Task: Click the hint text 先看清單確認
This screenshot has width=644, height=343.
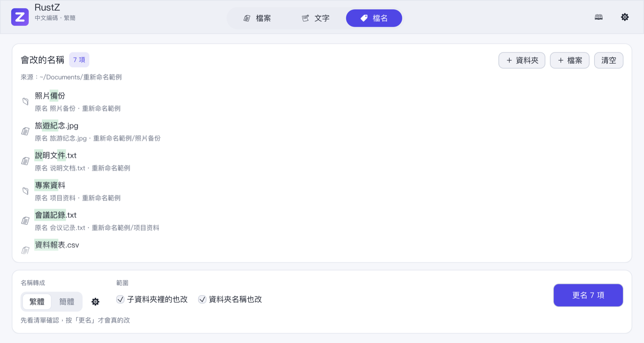Action: (x=75, y=320)
